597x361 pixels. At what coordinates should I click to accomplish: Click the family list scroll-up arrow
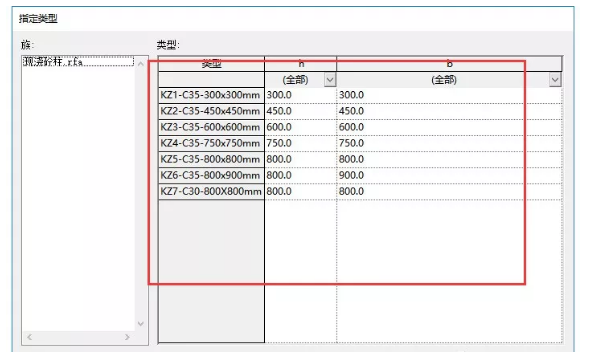141,64
